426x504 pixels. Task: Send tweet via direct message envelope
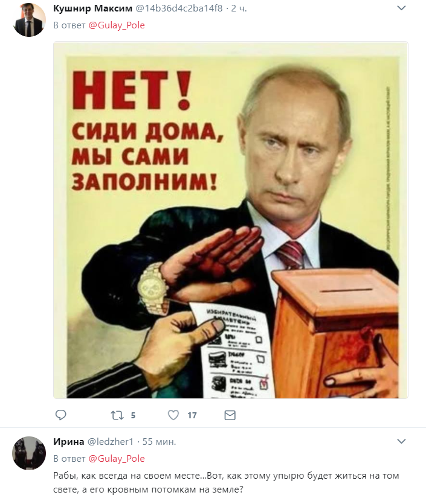(230, 415)
